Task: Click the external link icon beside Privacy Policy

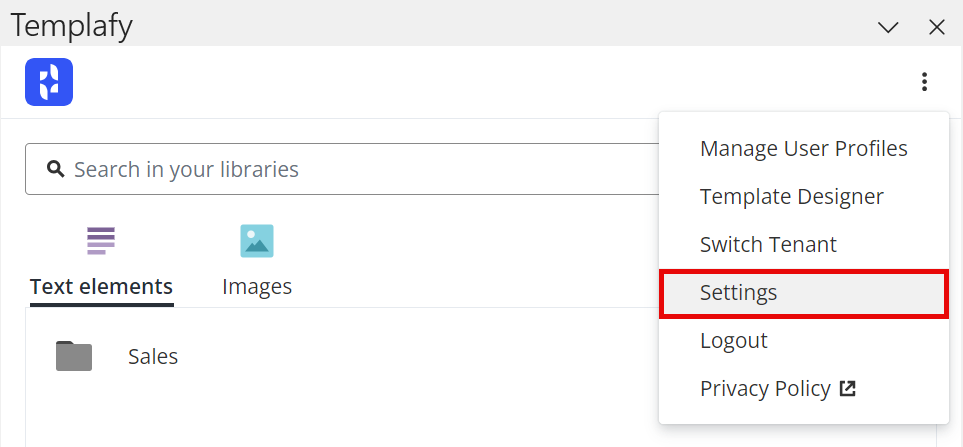Action: click(848, 388)
